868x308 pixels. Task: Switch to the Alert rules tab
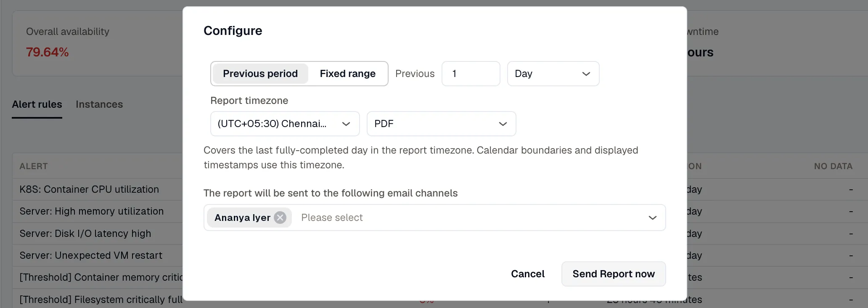pos(37,104)
